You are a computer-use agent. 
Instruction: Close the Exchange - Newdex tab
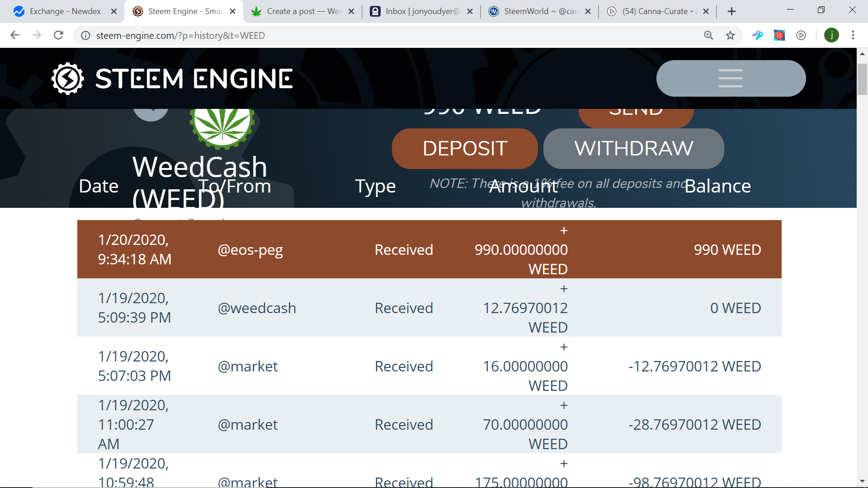tap(114, 11)
